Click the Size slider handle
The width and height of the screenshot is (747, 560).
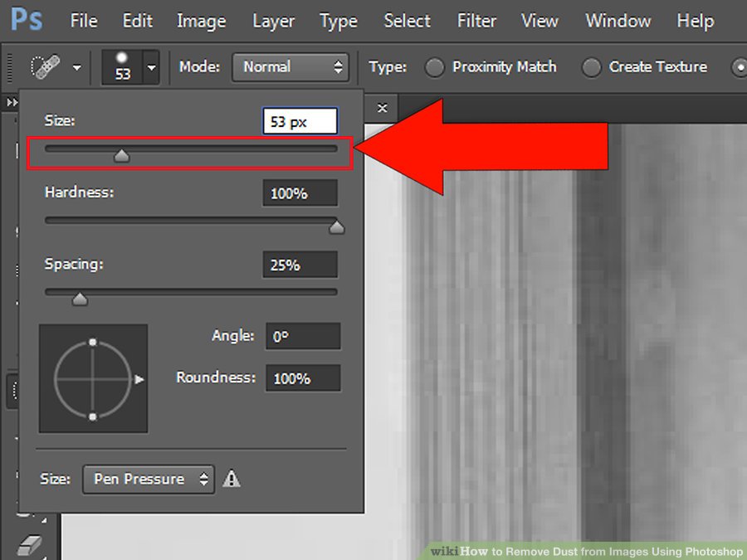tap(121, 156)
